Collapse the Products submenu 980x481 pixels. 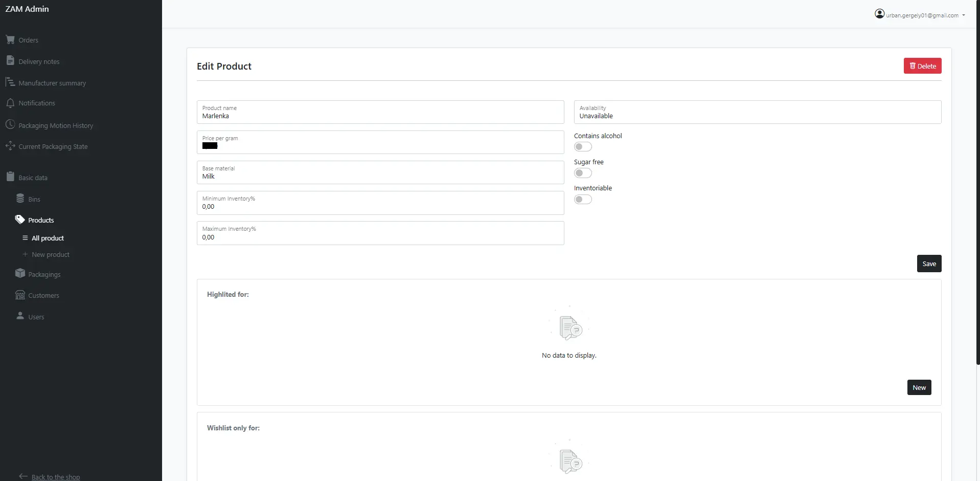41,220
